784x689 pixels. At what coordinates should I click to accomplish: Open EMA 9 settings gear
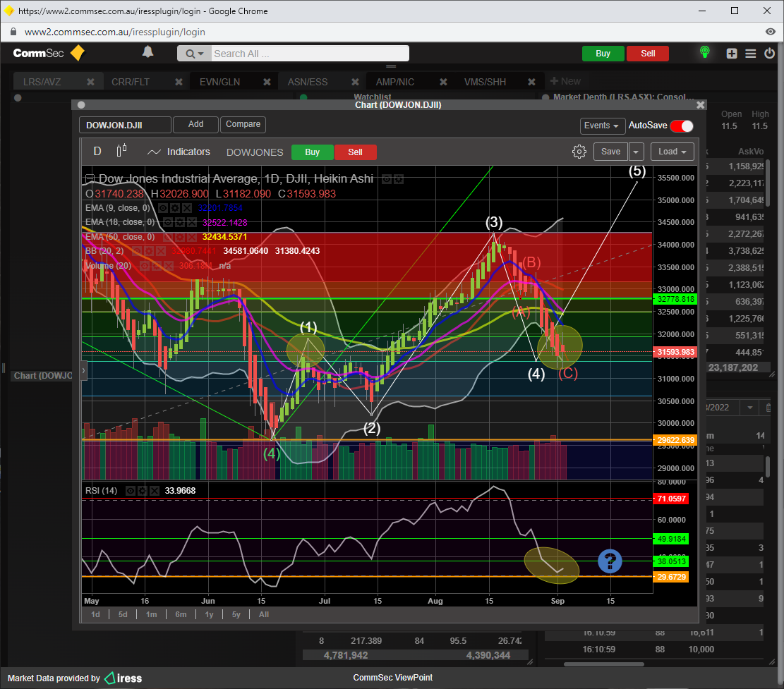click(x=175, y=208)
